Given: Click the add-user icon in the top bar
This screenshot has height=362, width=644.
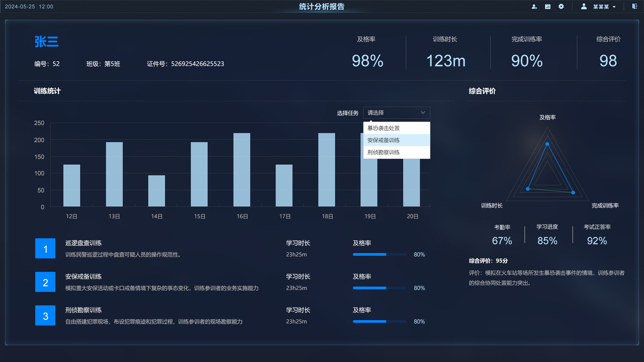Looking at the screenshot, I should (535, 6).
